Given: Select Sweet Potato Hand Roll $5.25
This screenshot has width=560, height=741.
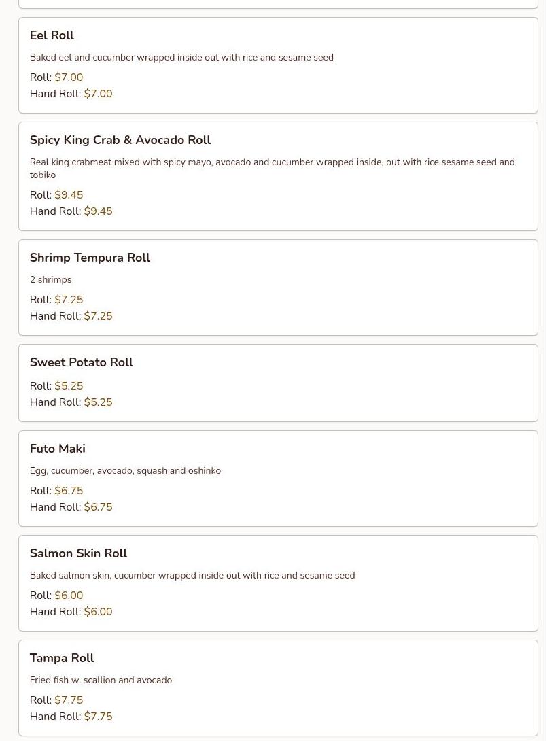Looking at the screenshot, I should tap(71, 402).
